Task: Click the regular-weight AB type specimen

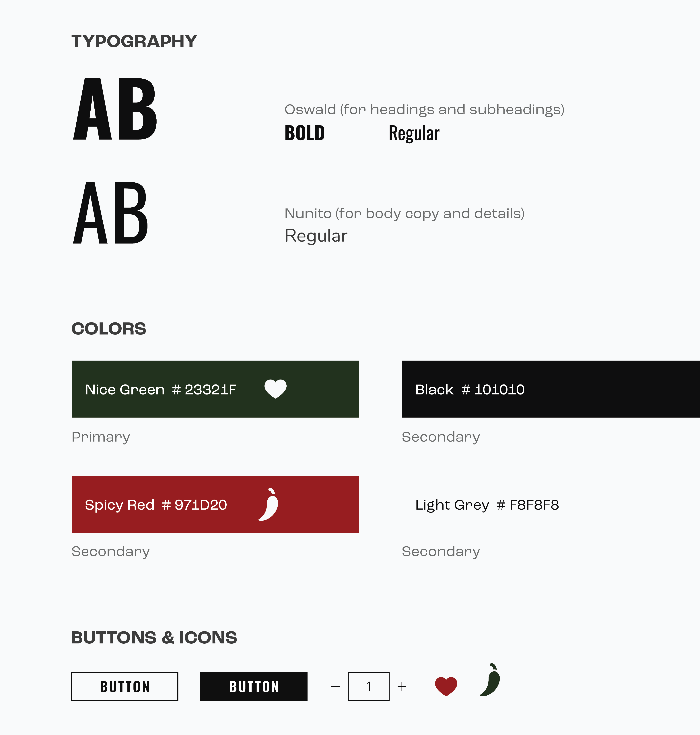Action: coord(111,213)
